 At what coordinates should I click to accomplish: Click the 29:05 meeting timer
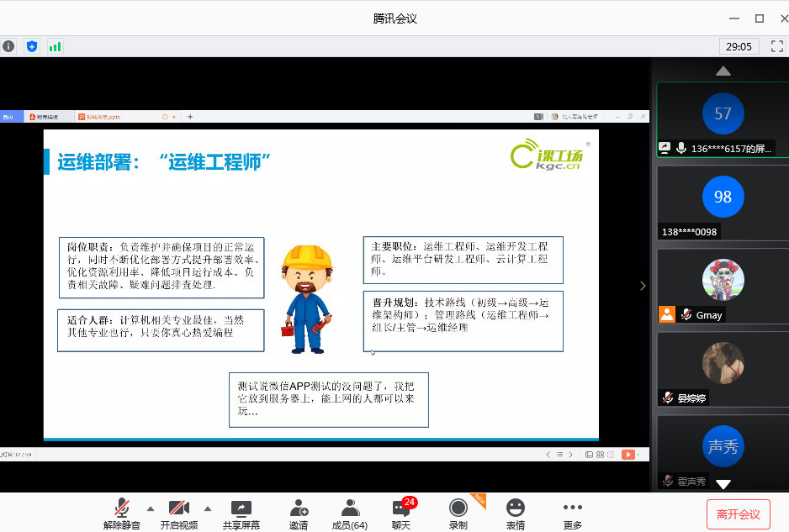[x=739, y=46]
